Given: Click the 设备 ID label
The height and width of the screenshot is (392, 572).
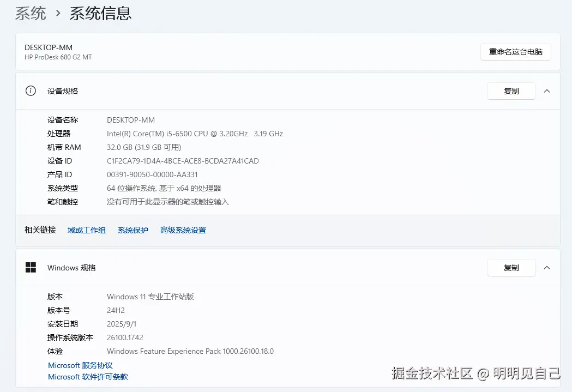Looking at the screenshot, I should click(60, 161).
